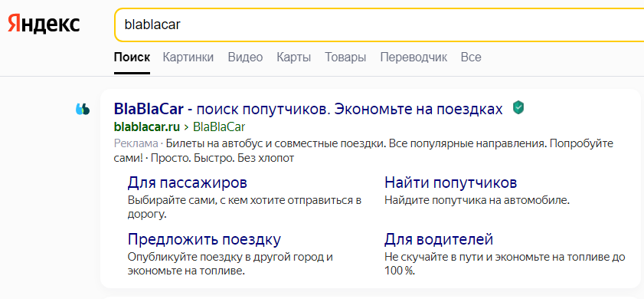Expand the Все services menu
The height and width of the screenshot is (299, 644).
coord(471,57)
